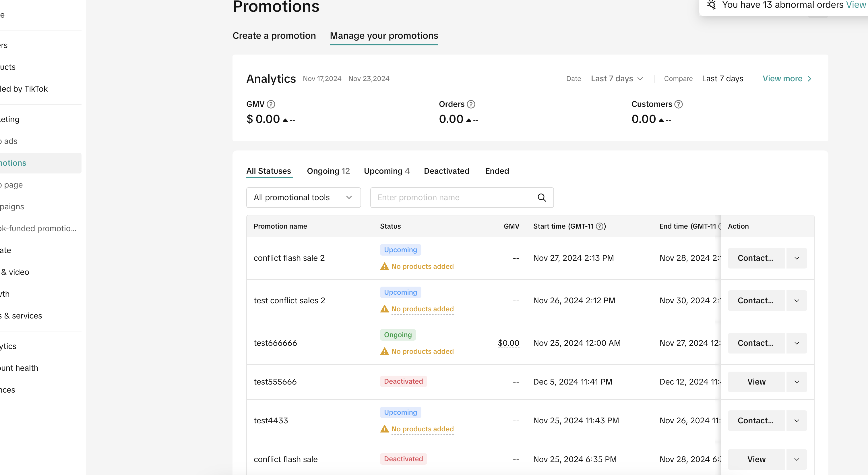
Task: Click the GMV help question-mark icon
Action: (x=271, y=104)
